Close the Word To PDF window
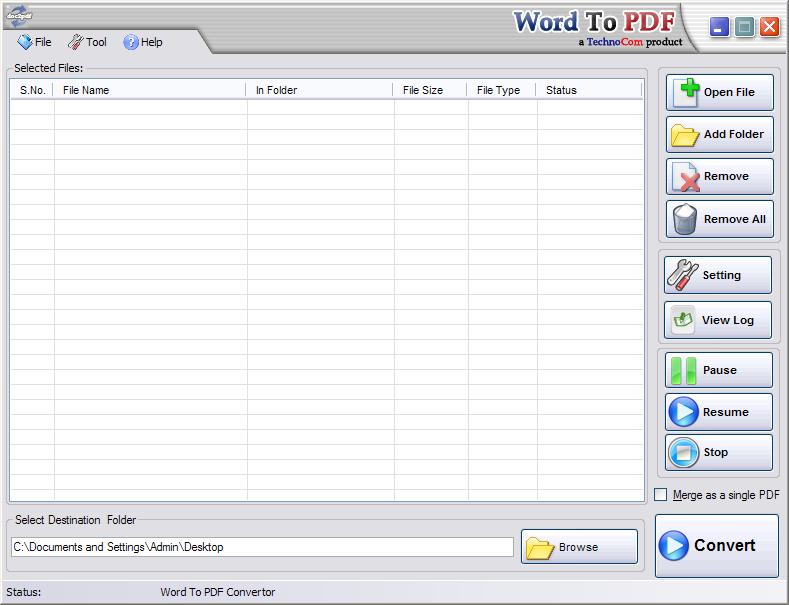Screen dimensions: 789x605 click(769, 26)
